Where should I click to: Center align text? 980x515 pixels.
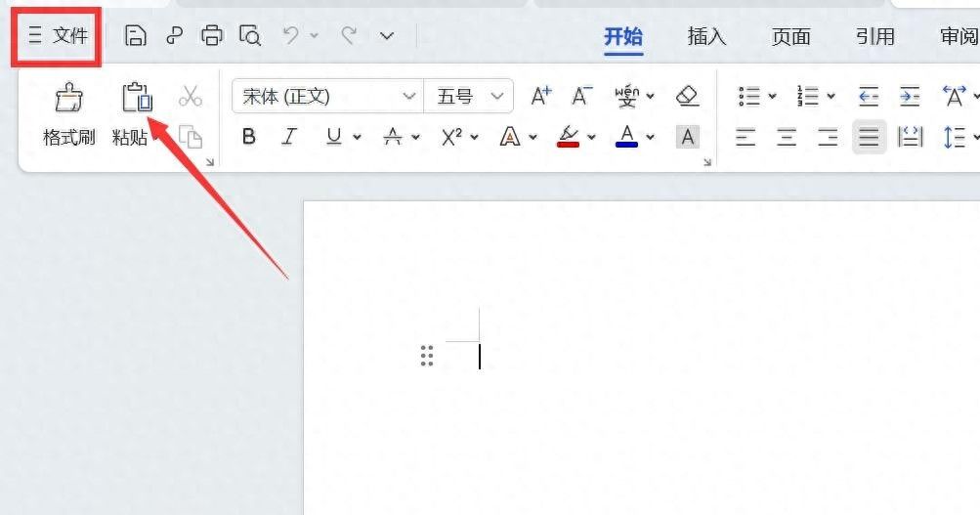(787, 136)
